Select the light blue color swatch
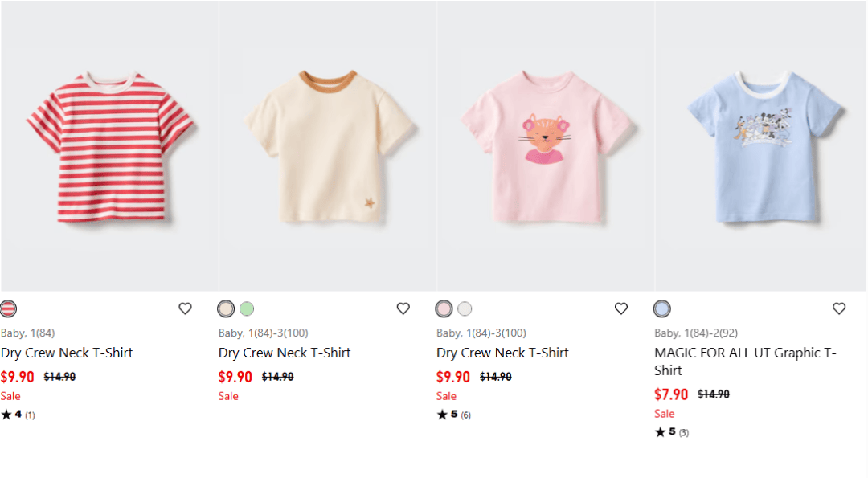The image size is (868, 478). click(661, 308)
